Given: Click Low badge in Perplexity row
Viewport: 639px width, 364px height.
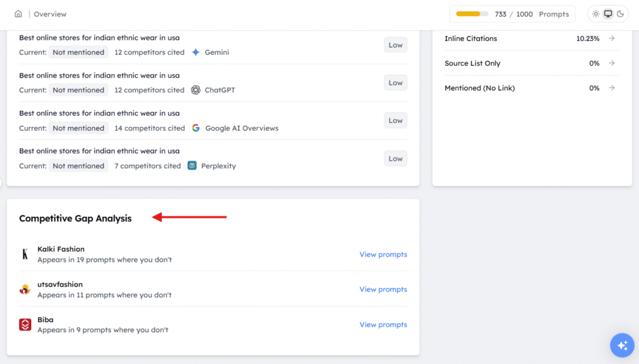Looking at the screenshot, I should 395,158.
